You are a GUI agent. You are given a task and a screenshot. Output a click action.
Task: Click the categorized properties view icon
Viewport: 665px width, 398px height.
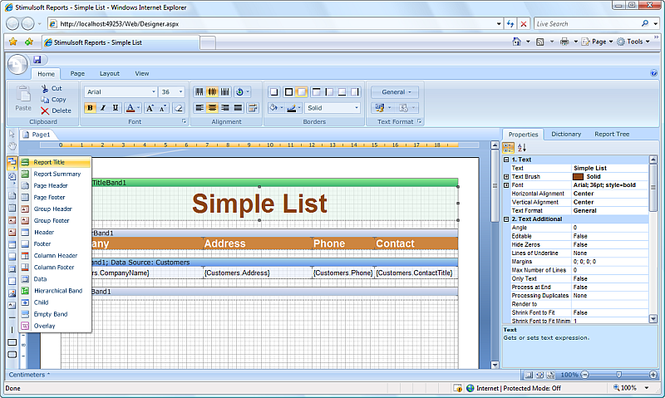(x=509, y=148)
